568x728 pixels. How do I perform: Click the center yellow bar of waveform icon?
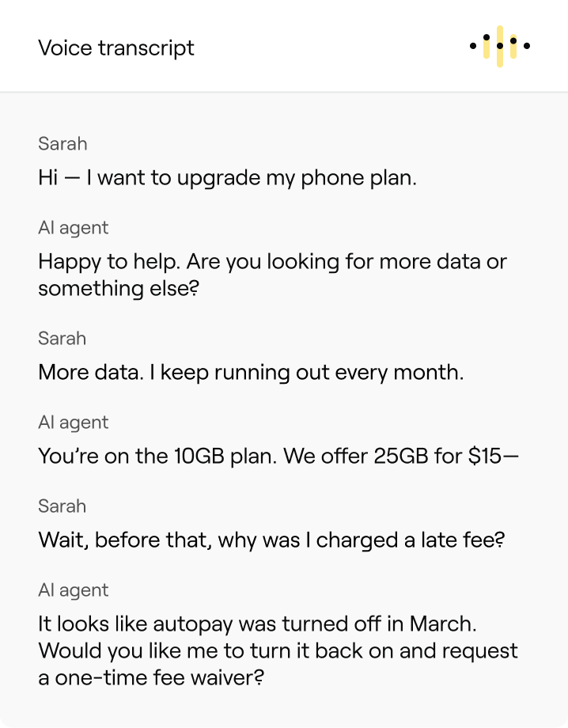(500, 46)
